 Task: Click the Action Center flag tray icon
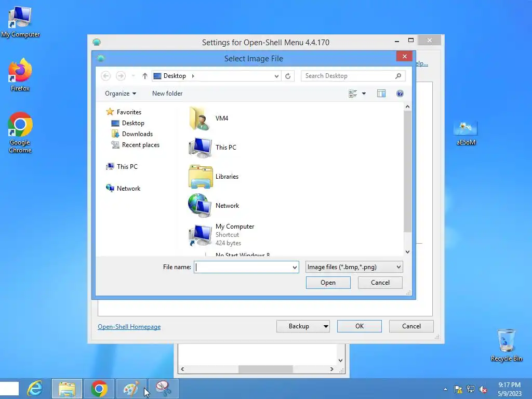[458, 389]
